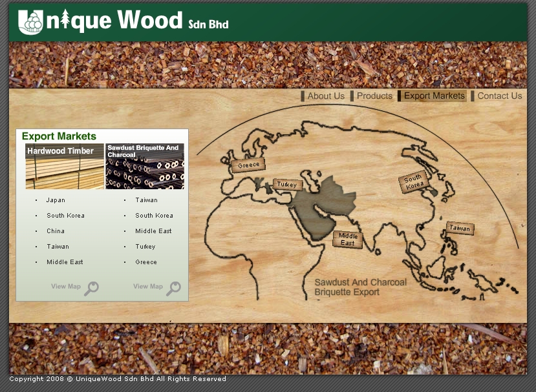
Task: Click the Export Markets panel heading
Action: point(59,136)
